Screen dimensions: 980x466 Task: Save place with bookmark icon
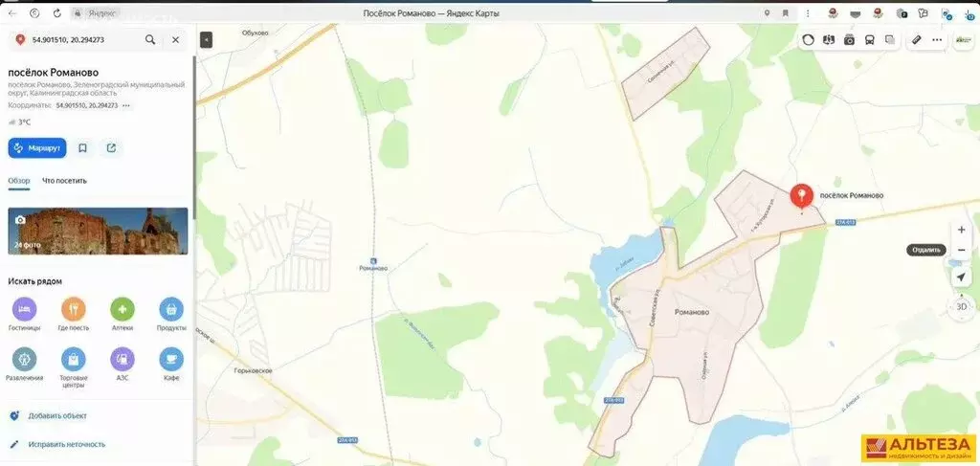[x=83, y=148]
